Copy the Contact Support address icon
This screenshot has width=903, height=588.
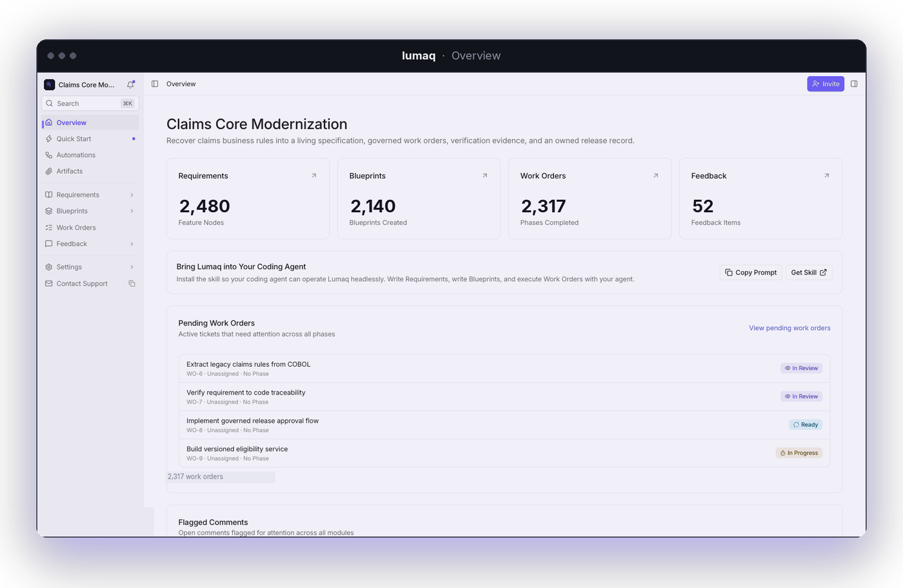[x=132, y=284]
